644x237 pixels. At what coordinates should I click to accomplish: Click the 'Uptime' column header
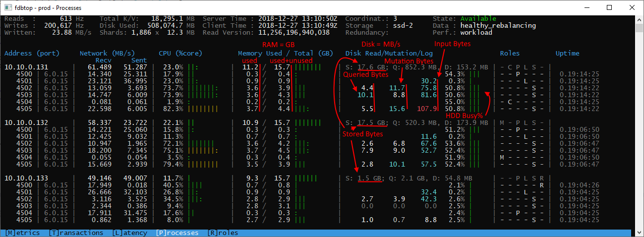(x=567, y=53)
